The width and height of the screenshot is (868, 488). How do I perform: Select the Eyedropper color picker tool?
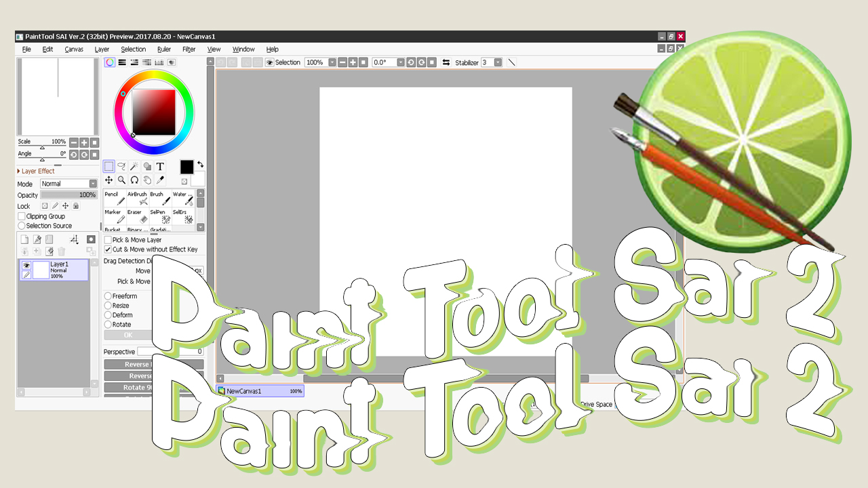point(160,180)
